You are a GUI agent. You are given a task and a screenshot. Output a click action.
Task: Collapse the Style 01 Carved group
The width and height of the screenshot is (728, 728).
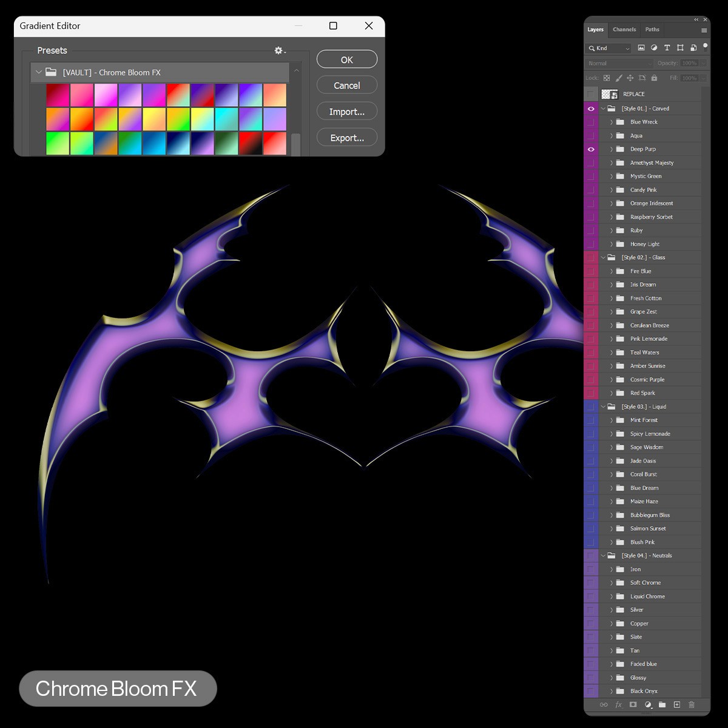(x=603, y=109)
